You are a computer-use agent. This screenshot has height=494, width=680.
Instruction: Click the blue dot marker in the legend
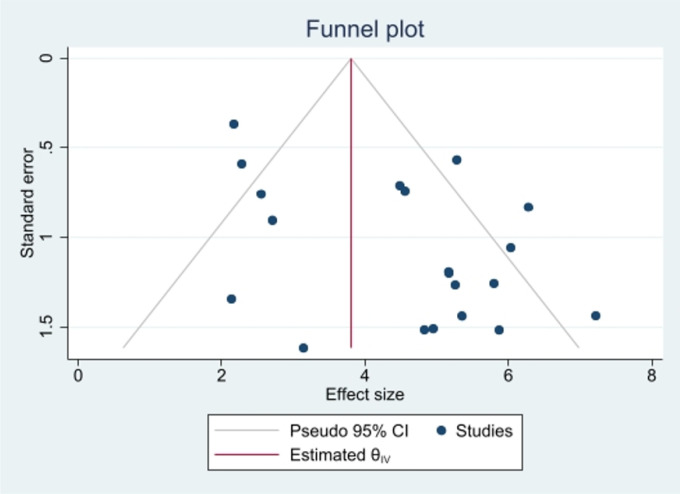(441, 431)
